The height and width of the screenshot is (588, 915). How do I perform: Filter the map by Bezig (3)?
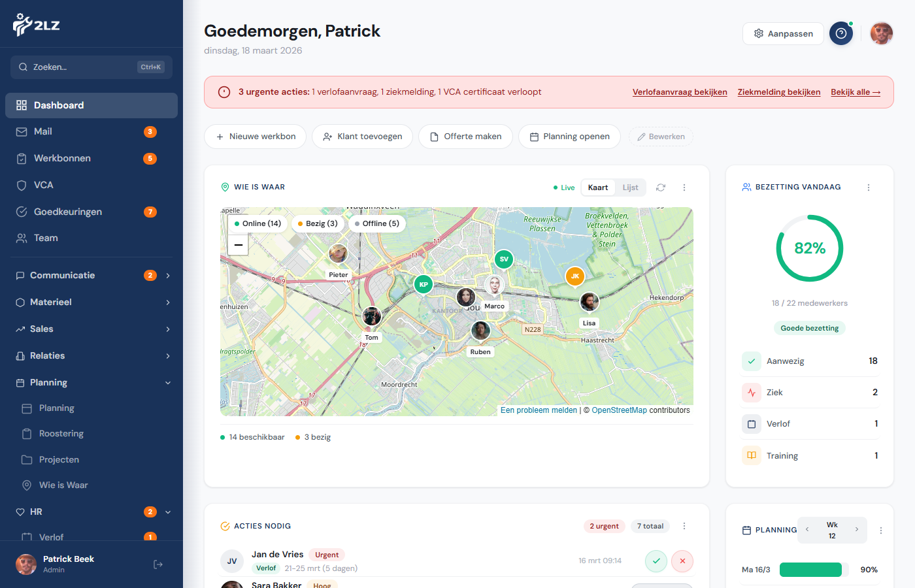click(x=318, y=223)
